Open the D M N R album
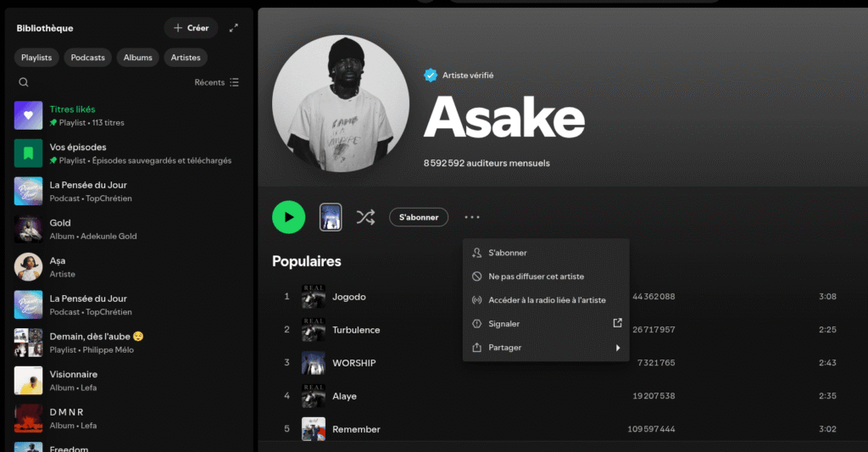868x452 pixels. coord(129,418)
